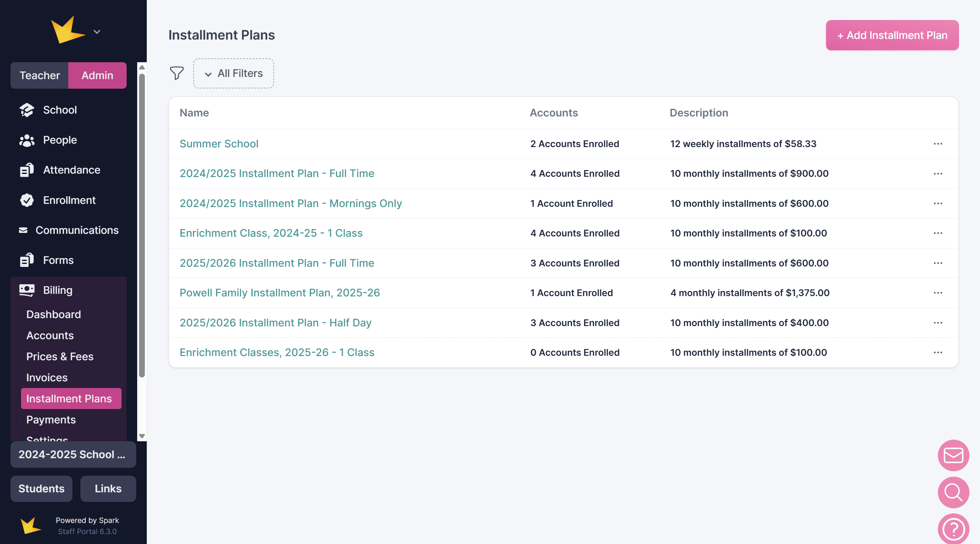Open Prices & Fees in Billing
The height and width of the screenshot is (544, 980).
point(60,356)
